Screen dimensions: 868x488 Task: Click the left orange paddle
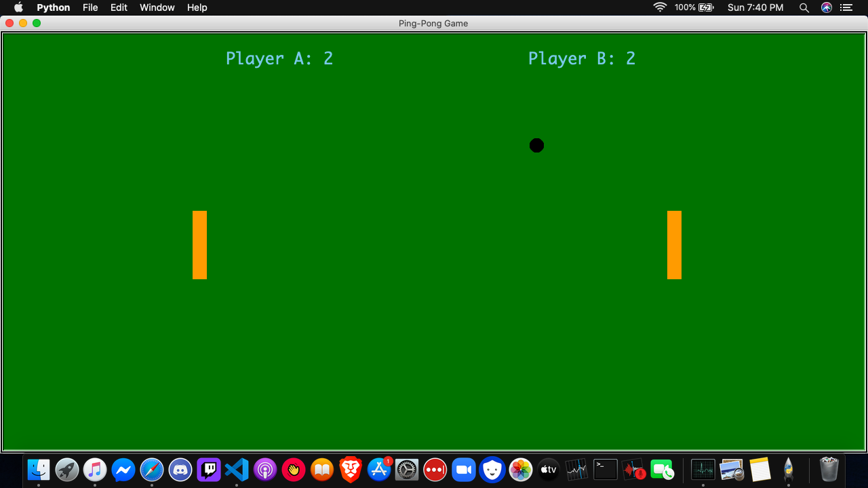point(199,245)
